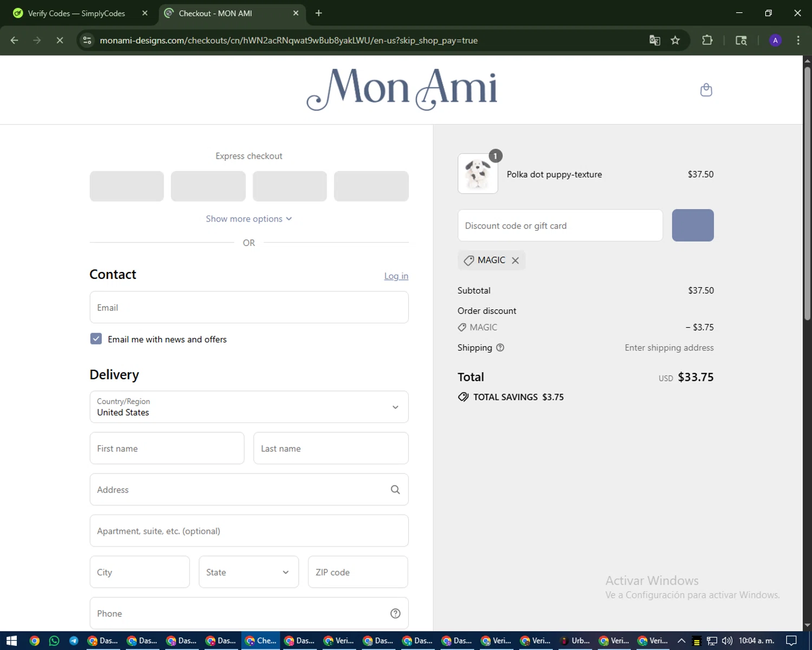Viewport: 812px width, 650px height.
Task: Close the Checkout - MON AMI tab
Action: [x=296, y=13]
